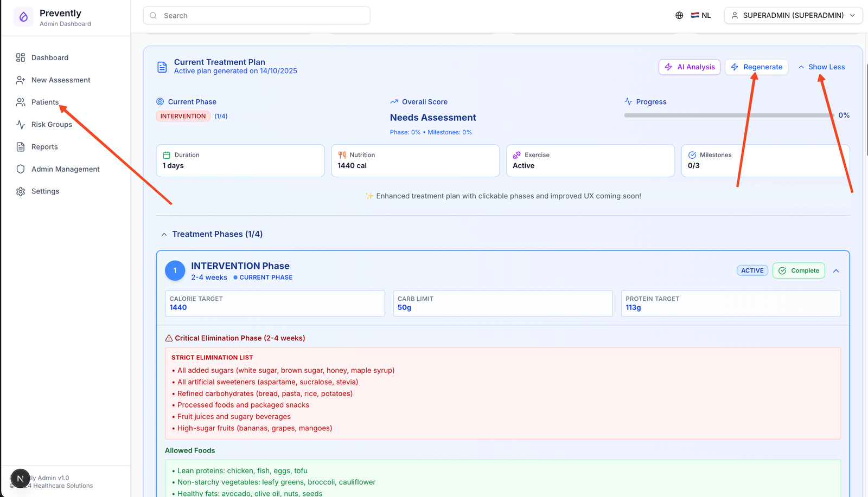Click the Regenerate button
The width and height of the screenshot is (868, 497).
tap(756, 67)
